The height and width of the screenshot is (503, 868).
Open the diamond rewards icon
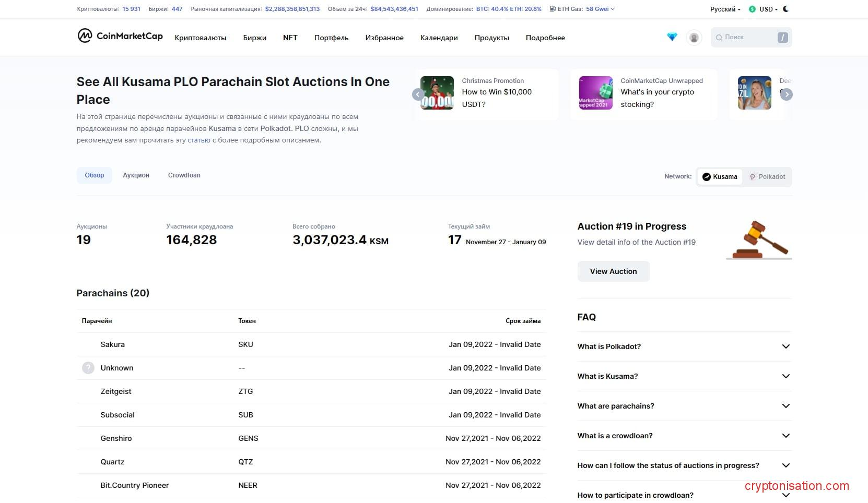click(x=672, y=37)
